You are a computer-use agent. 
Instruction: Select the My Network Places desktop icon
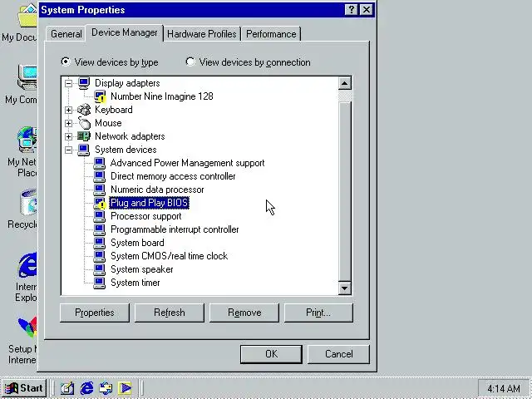(x=27, y=140)
